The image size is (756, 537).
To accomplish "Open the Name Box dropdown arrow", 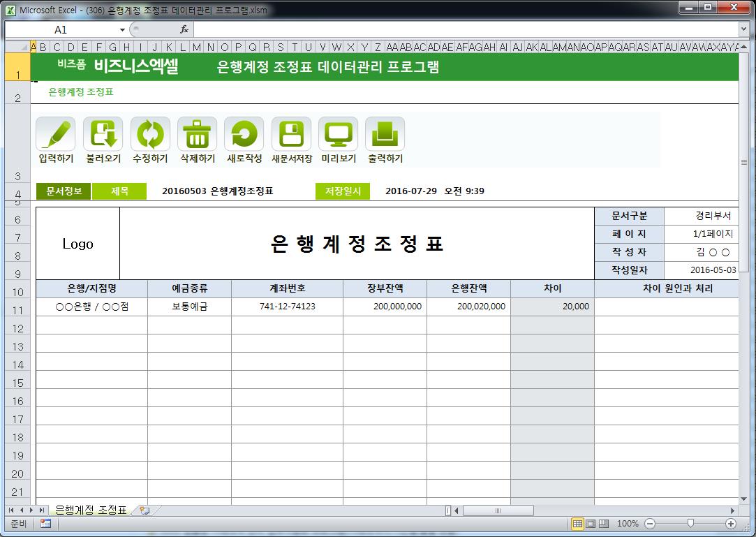I will coord(123,30).
